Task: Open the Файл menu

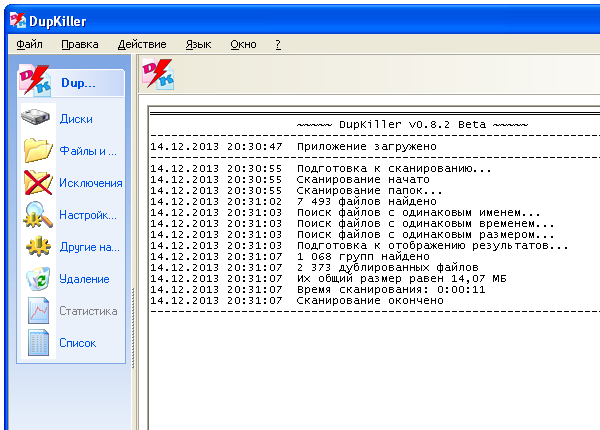Action: [29, 44]
